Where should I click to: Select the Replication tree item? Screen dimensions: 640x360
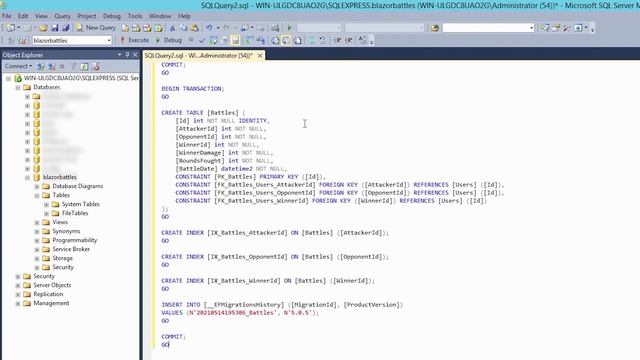pos(48,294)
